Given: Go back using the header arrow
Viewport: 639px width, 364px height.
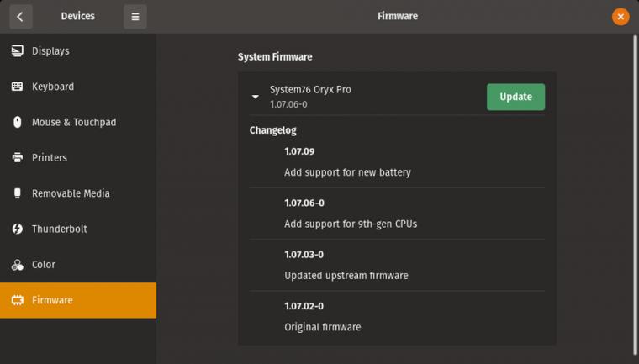Looking at the screenshot, I should coord(20,16).
